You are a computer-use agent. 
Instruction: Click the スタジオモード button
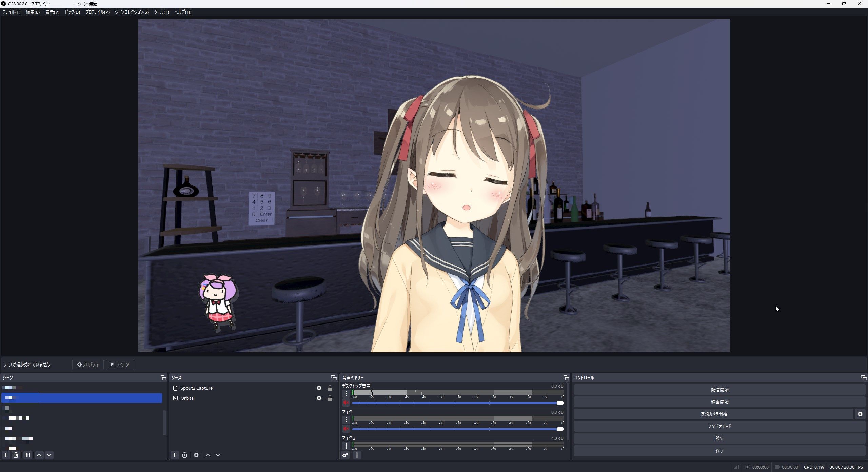pos(719,426)
